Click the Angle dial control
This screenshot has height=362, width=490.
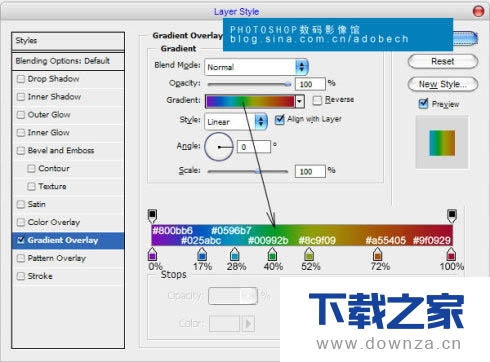click(x=219, y=147)
